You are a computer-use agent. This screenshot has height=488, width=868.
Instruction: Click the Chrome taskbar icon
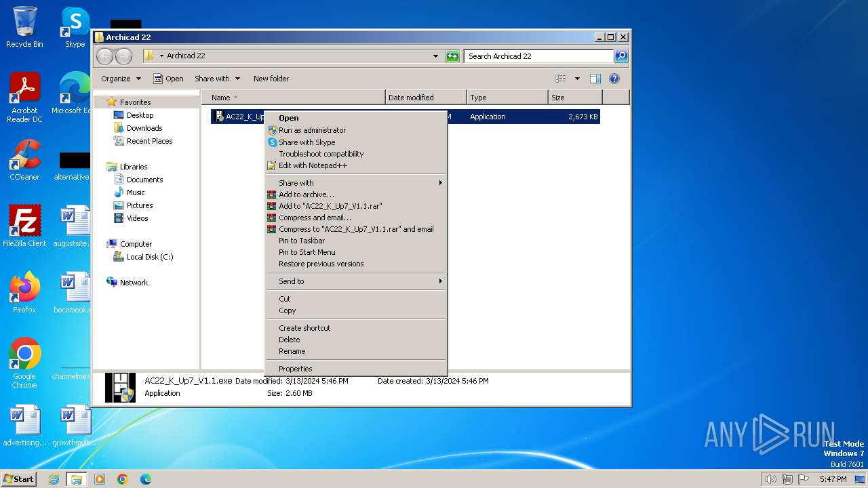123,479
